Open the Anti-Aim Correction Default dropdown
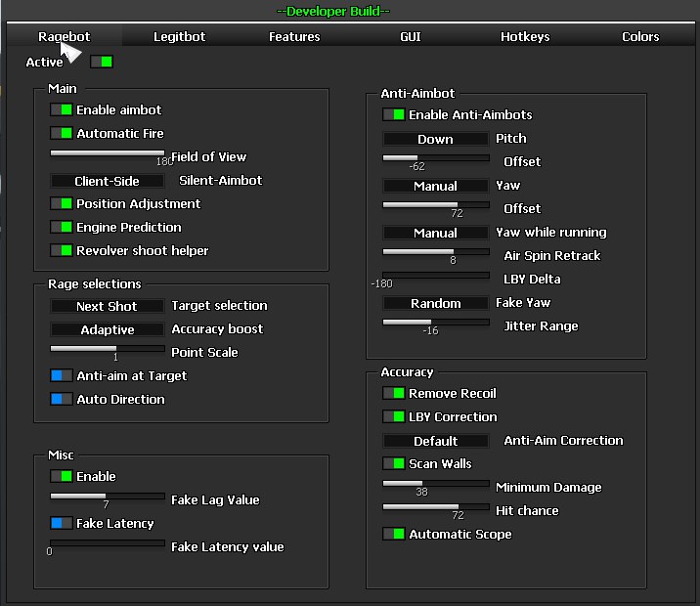 [435, 441]
